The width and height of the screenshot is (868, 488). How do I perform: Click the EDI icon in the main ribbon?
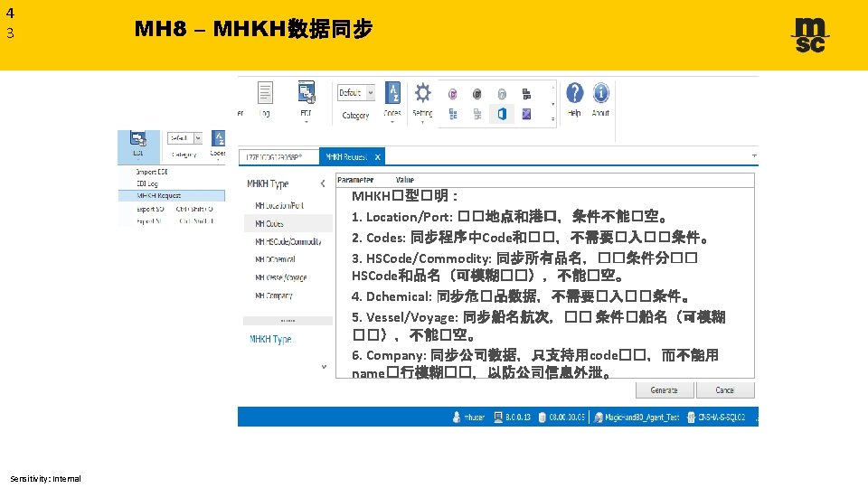(x=307, y=92)
